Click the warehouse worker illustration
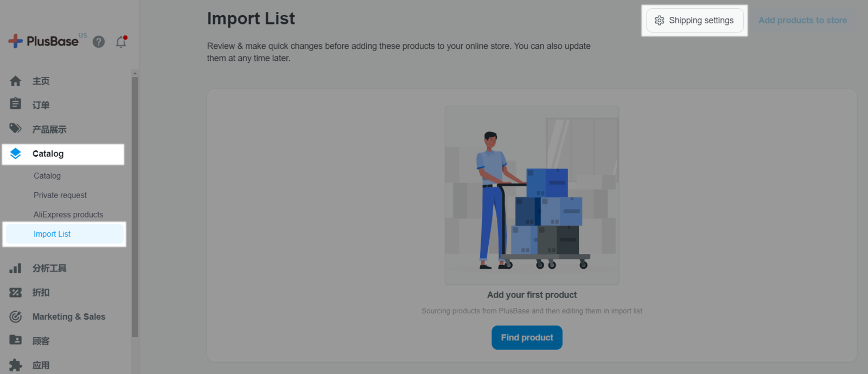 coord(532,195)
